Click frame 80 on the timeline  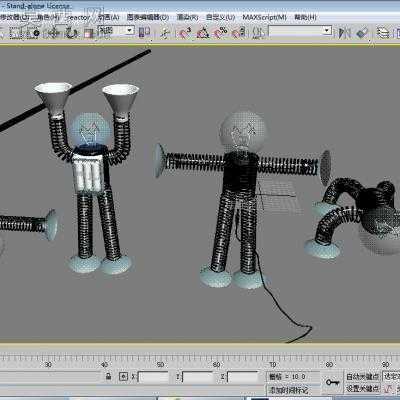tap(329, 365)
